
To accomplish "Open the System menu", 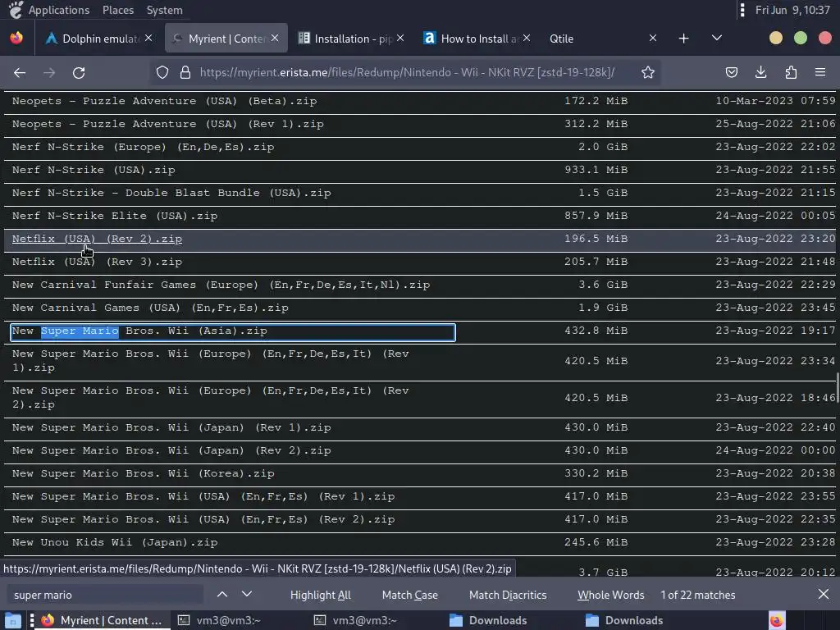I will click(x=164, y=10).
